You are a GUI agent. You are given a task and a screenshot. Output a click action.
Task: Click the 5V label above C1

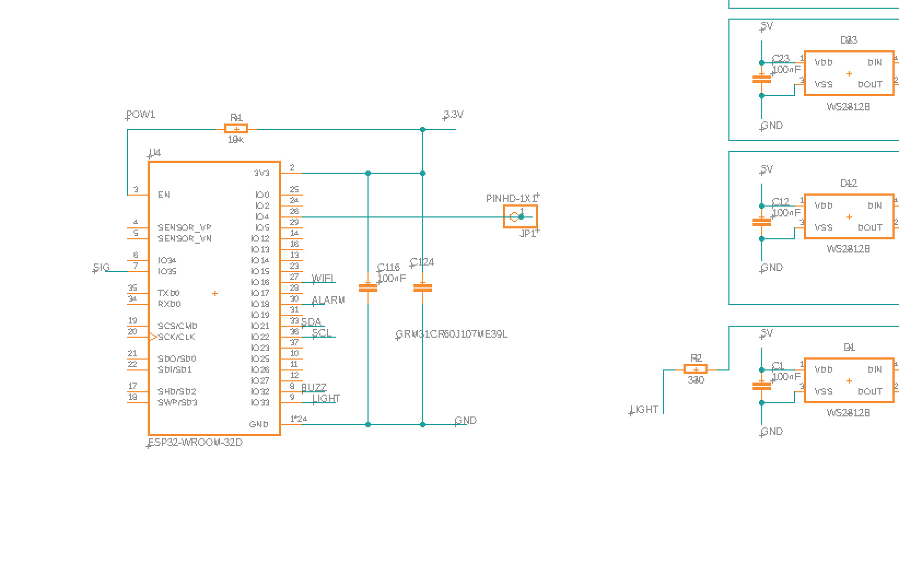click(767, 333)
